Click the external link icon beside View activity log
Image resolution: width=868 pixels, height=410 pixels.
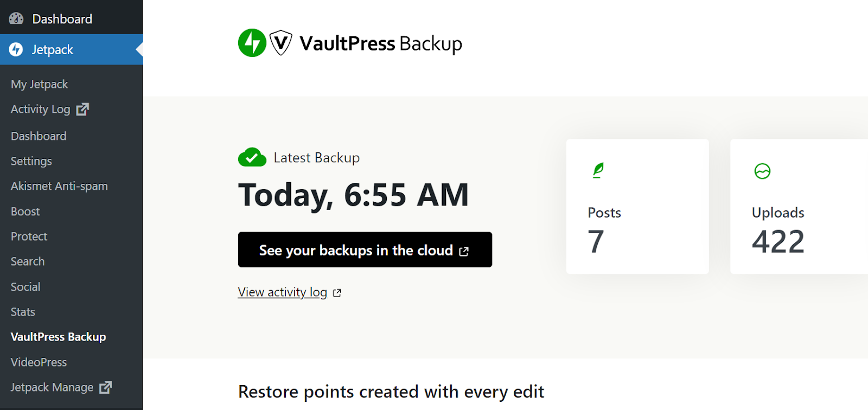pyautogui.click(x=337, y=292)
